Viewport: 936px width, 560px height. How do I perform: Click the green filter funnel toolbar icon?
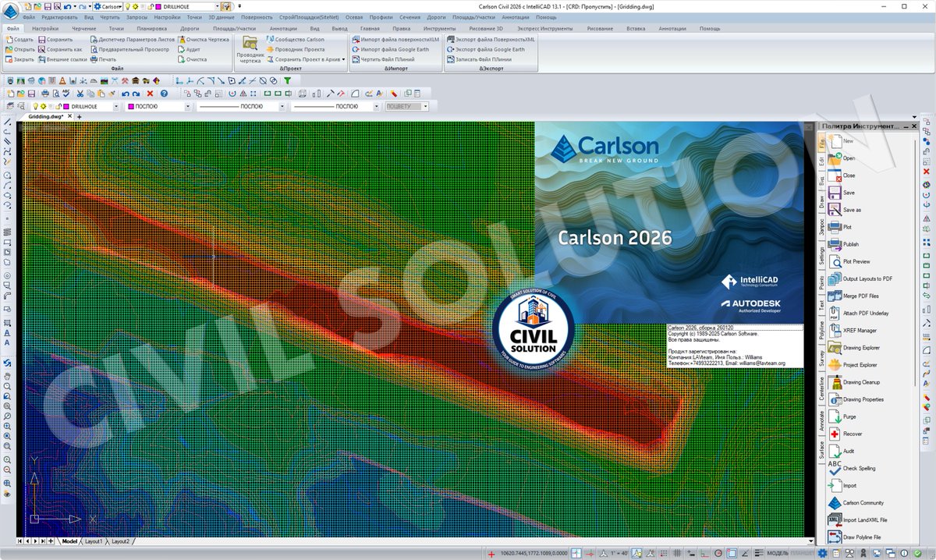288,80
